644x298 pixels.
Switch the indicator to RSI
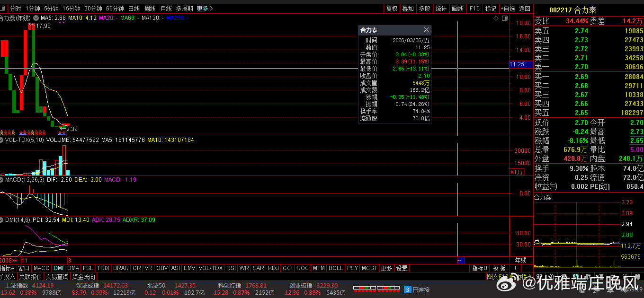[231, 268]
